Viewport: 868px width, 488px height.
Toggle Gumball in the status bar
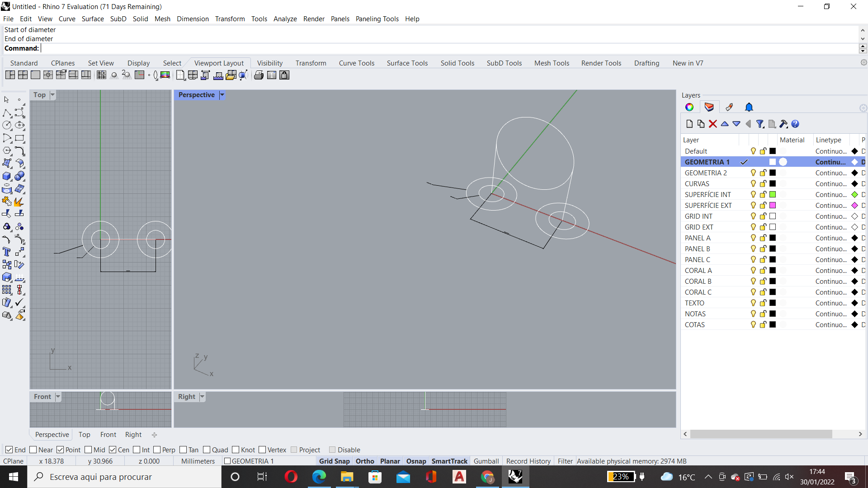click(x=486, y=461)
